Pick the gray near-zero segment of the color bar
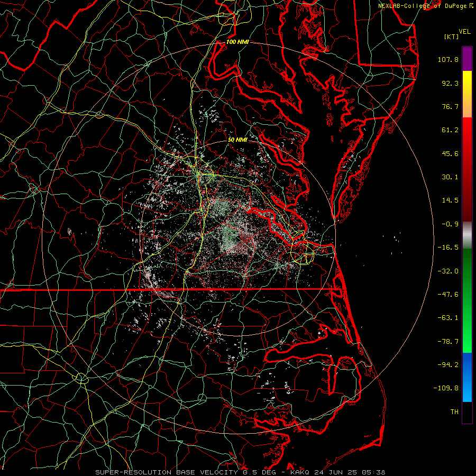Screen dimensions: 476x476 [467, 234]
